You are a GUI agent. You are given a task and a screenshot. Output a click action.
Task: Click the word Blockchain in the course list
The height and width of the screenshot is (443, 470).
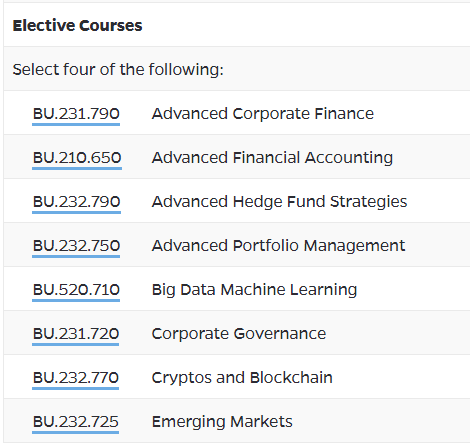pos(291,378)
